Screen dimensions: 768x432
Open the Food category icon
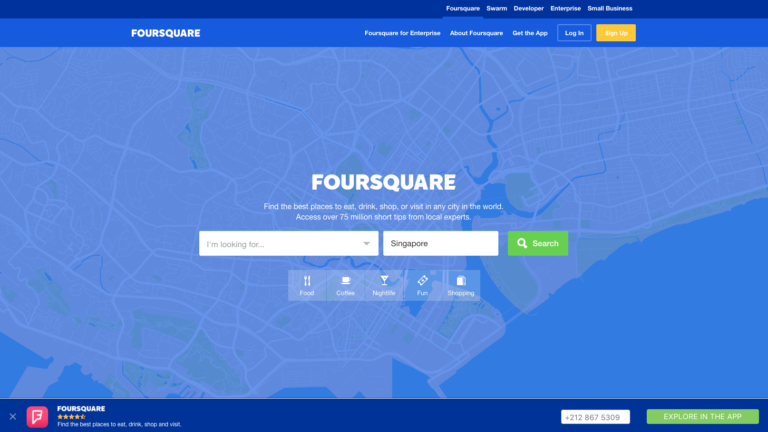[307, 286]
